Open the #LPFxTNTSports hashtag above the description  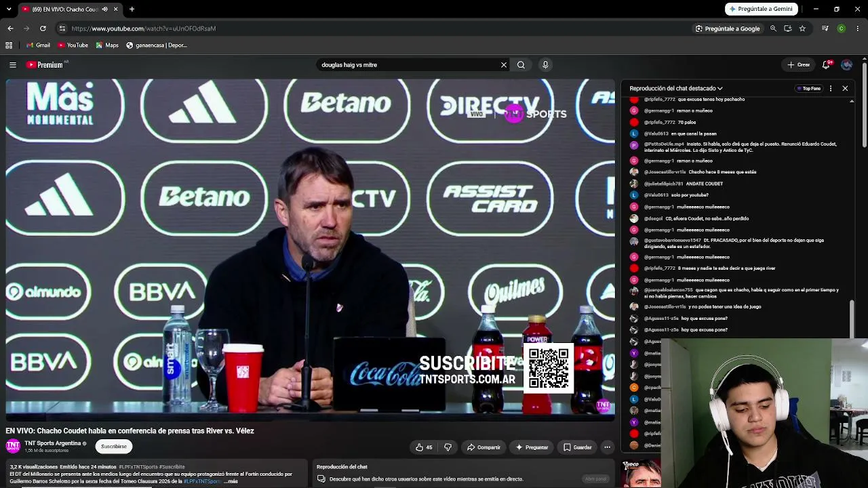point(138,467)
